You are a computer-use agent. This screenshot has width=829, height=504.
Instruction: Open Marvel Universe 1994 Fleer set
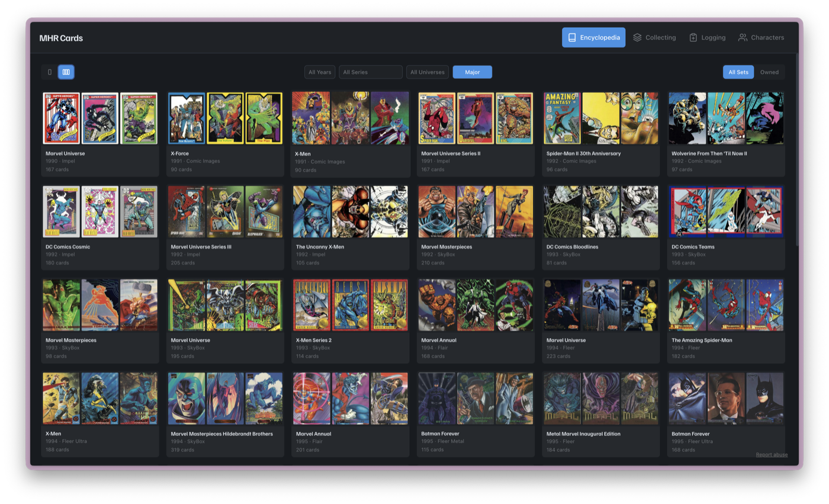pyautogui.click(x=601, y=320)
